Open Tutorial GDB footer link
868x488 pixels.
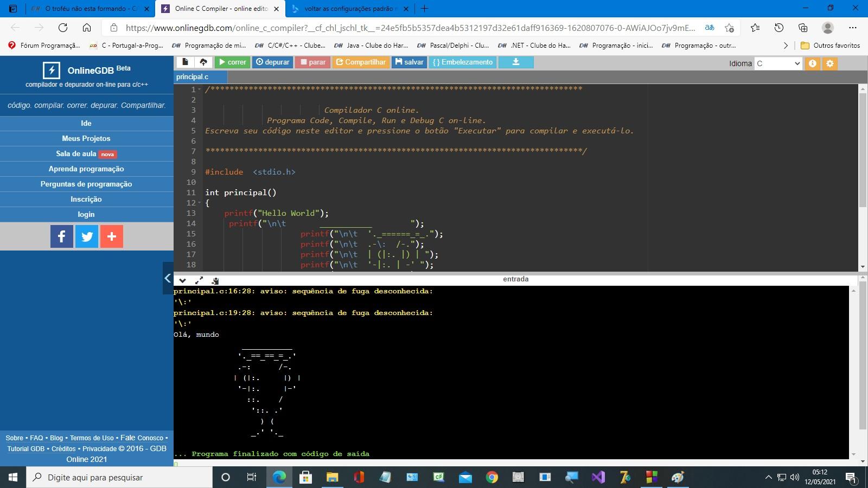pos(25,449)
